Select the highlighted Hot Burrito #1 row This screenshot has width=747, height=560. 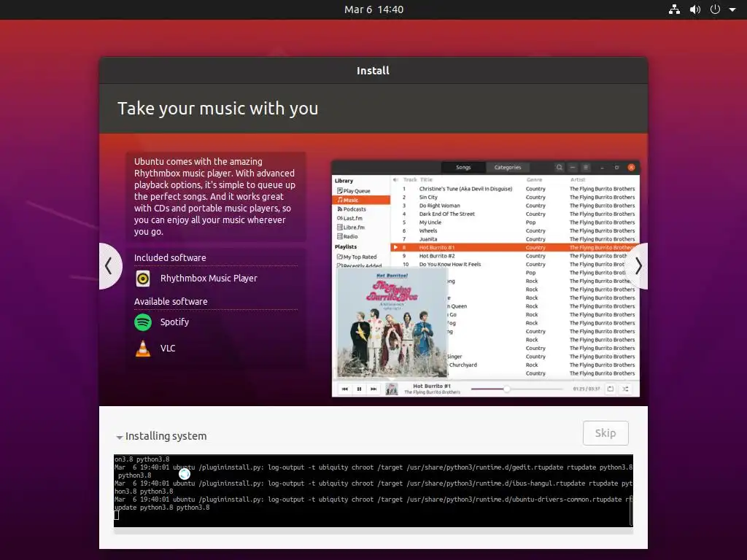tap(514, 248)
